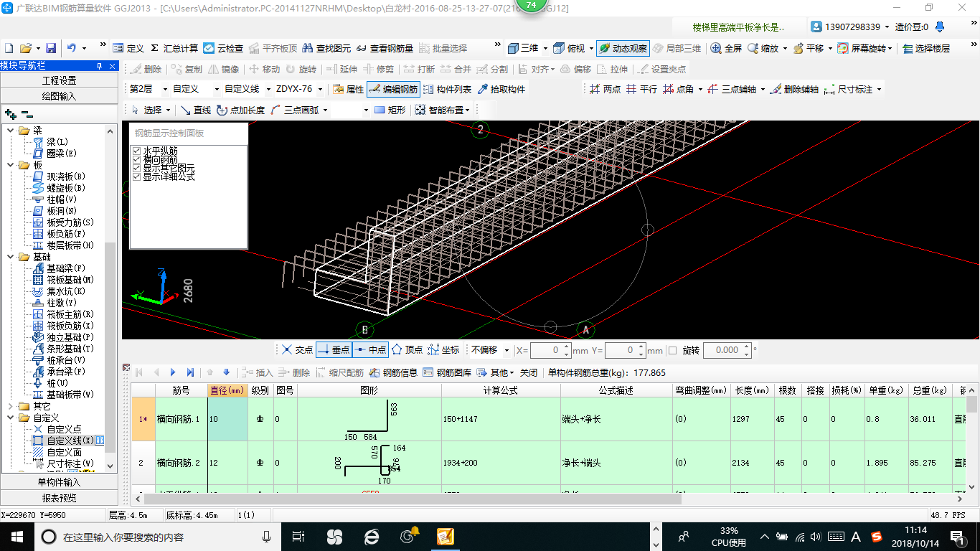The image size is (980, 551).
Task: Increase the Y coordinate spinner
Action: click(x=640, y=347)
